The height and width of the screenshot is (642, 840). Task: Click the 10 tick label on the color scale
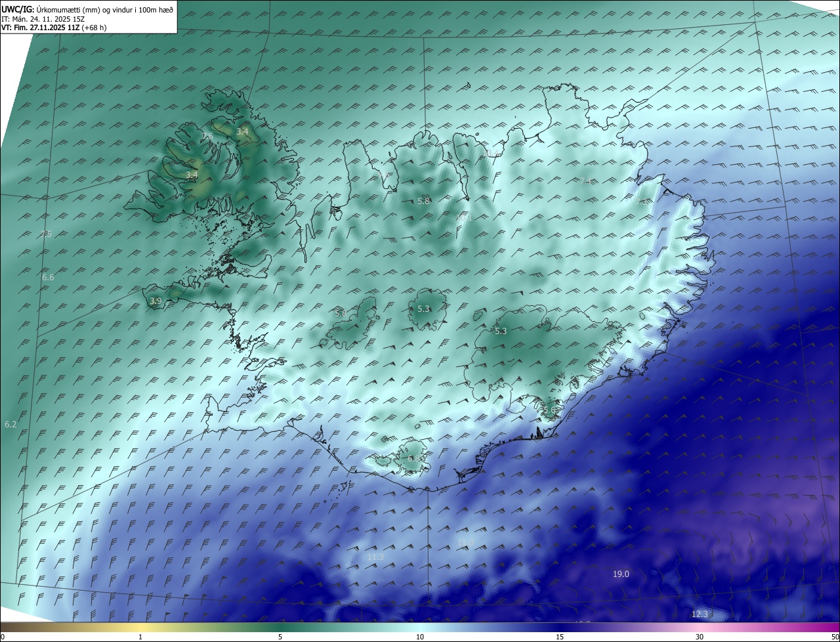click(420, 637)
